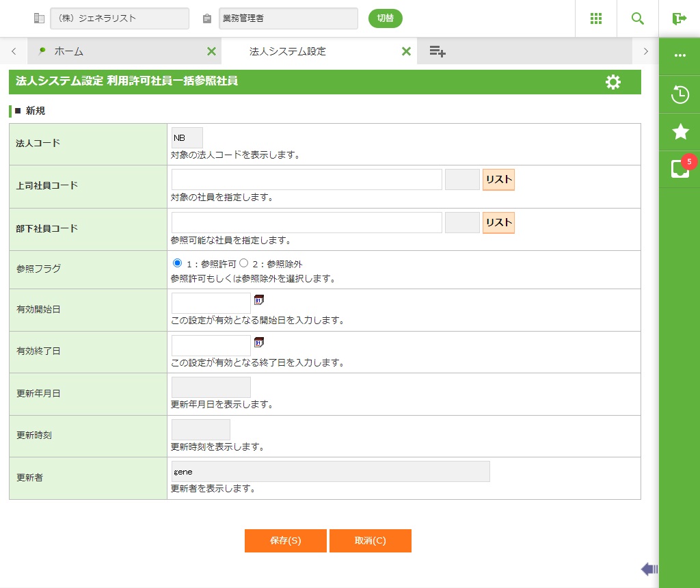
Task: Expand the sidebar three-dots menu
Action: (x=679, y=56)
